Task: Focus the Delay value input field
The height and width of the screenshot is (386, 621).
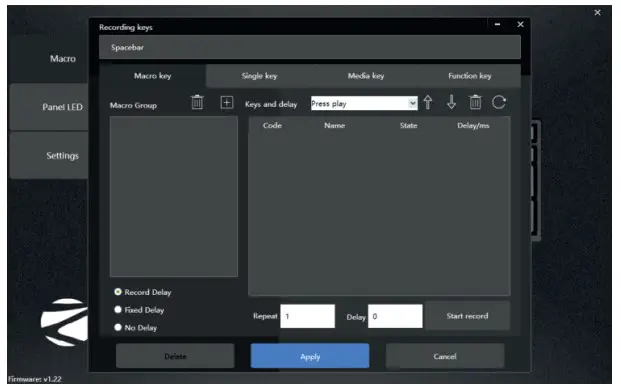Action: pyautogui.click(x=395, y=316)
